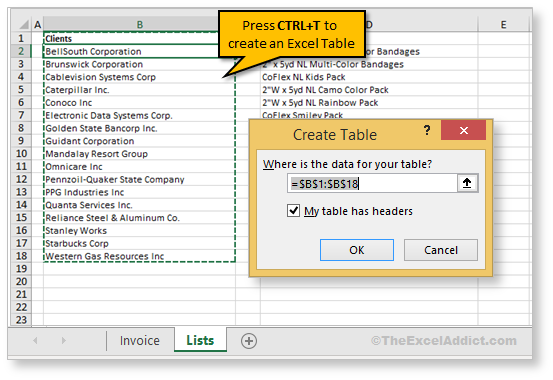Image resolution: width=553 pixels, height=380 pixels.
Task: Click next sheet navigation arrow
Action: click(x=63, y=340)
